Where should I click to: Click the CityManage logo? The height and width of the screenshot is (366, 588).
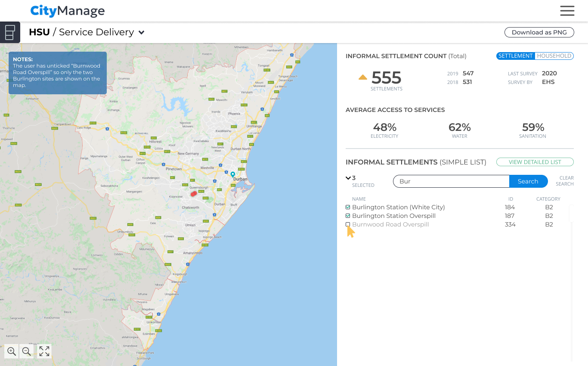click(68, 11)
